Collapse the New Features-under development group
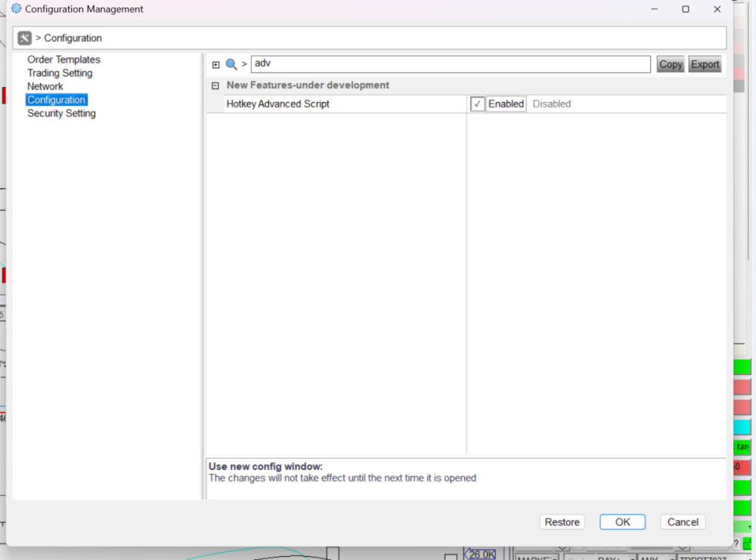The height and width of the screenshot is (560, 756). pos(216,86)
